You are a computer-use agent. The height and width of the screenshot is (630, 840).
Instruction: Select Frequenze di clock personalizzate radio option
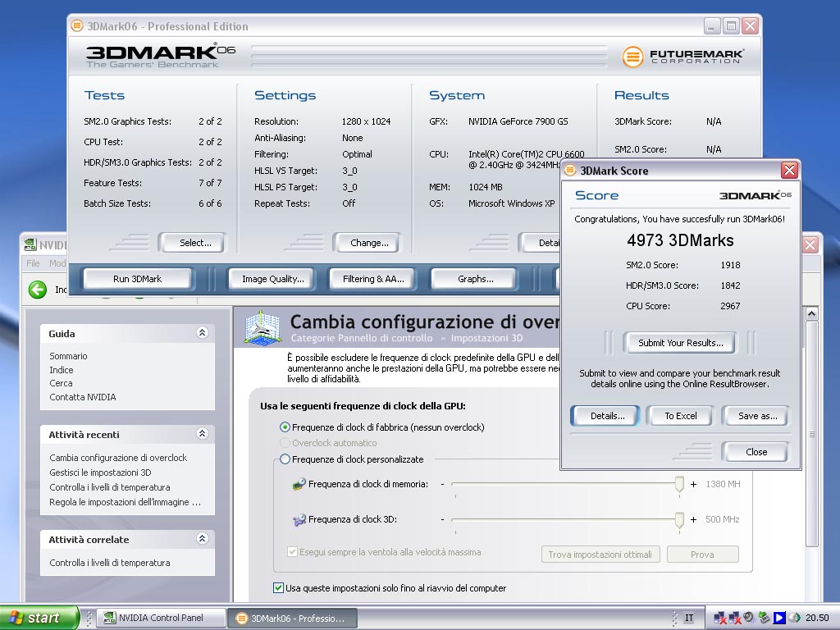[x=285, y=459]
